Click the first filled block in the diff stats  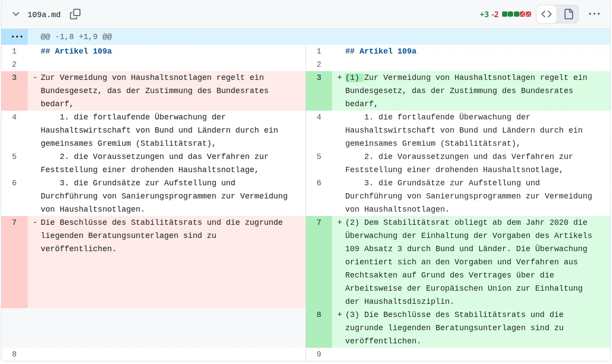click(505, 14)
